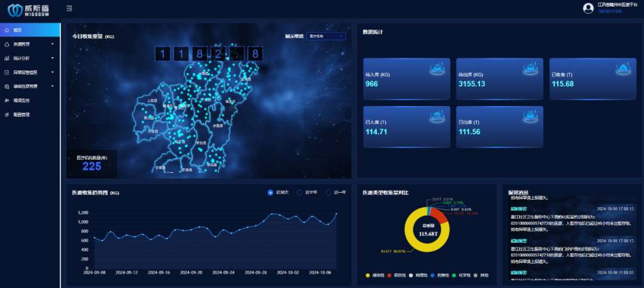Click the 医疗机构数量 225 counter

point(92,163)
